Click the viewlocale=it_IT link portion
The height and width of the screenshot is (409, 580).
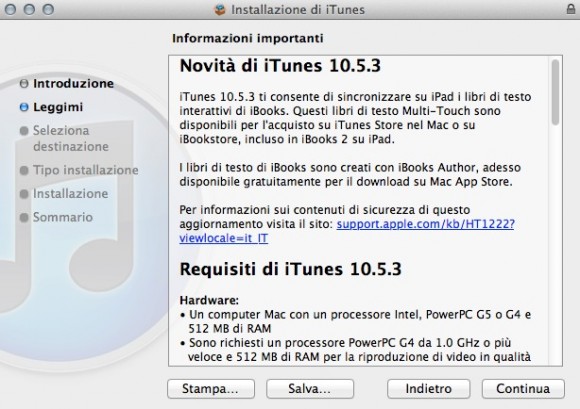(x=224, y=238)
